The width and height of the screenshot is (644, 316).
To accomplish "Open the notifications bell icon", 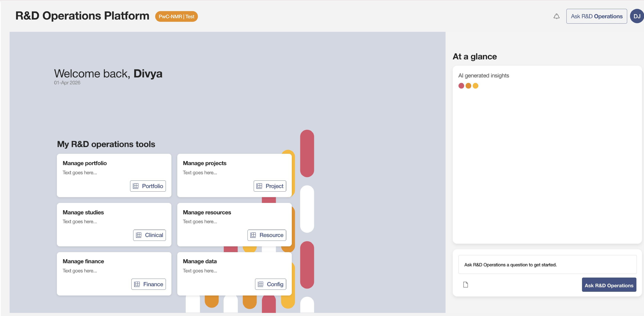I will 556,16.
